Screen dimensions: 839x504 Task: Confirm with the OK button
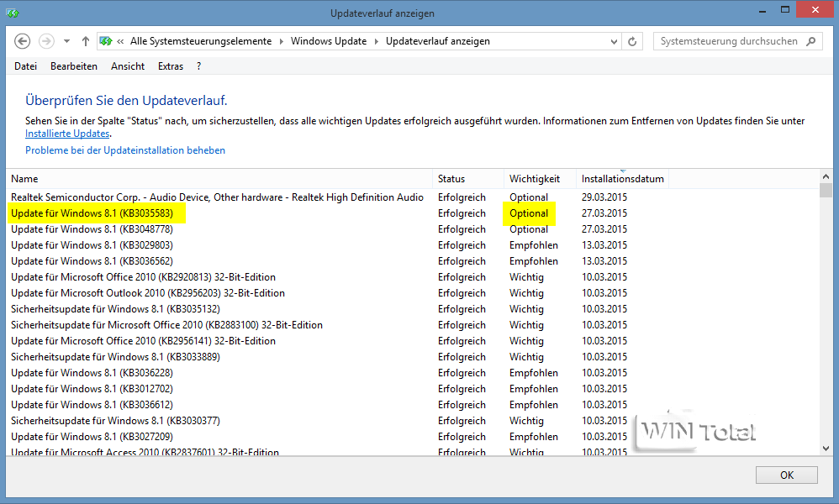(787, 475)
